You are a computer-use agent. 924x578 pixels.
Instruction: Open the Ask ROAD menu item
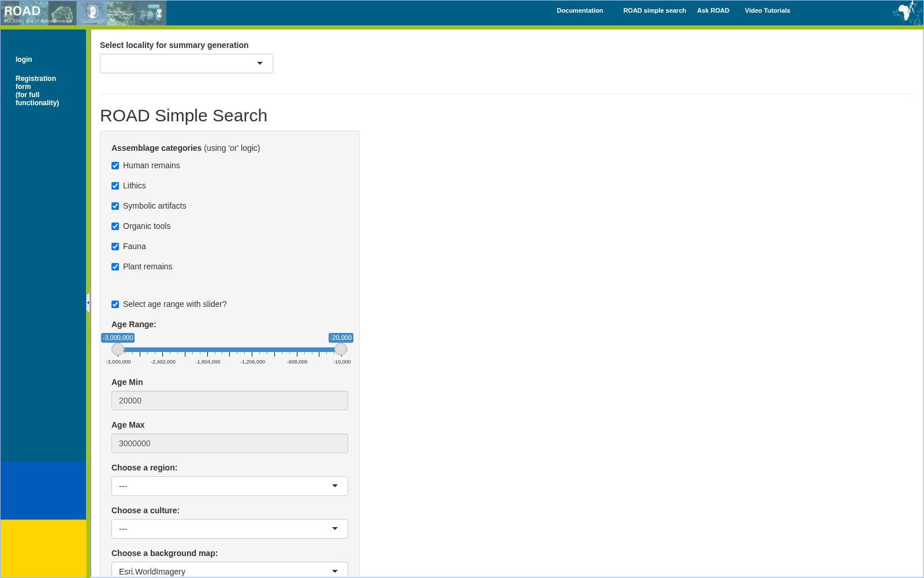click(x=713, y=10)
